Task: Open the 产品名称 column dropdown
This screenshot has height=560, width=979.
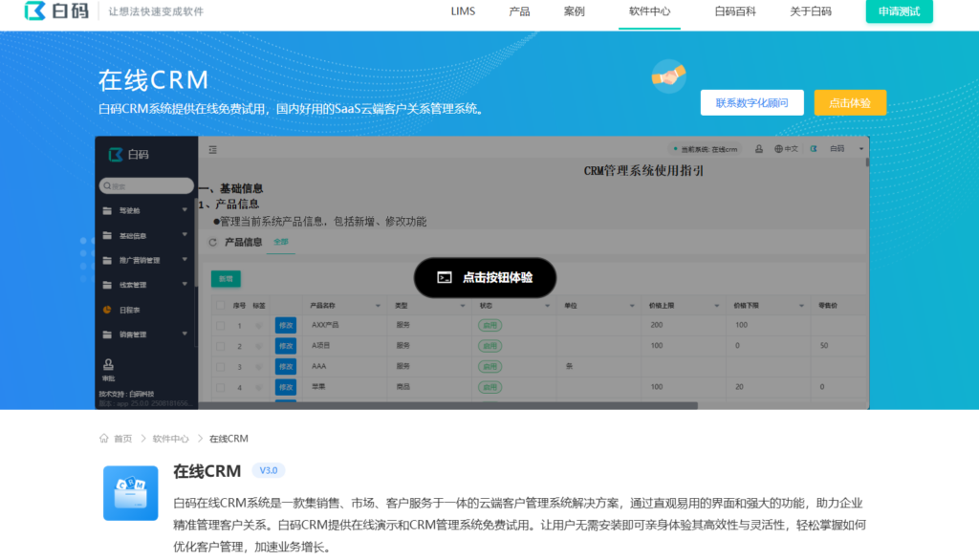Action: click(377, 305)
